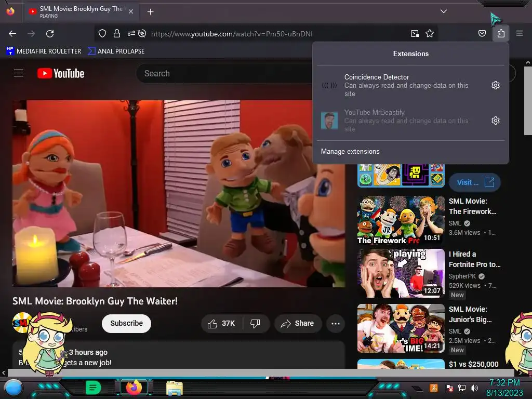
Task: Open settings gear for YouTube MrBeastify
Action: [495, 121]
